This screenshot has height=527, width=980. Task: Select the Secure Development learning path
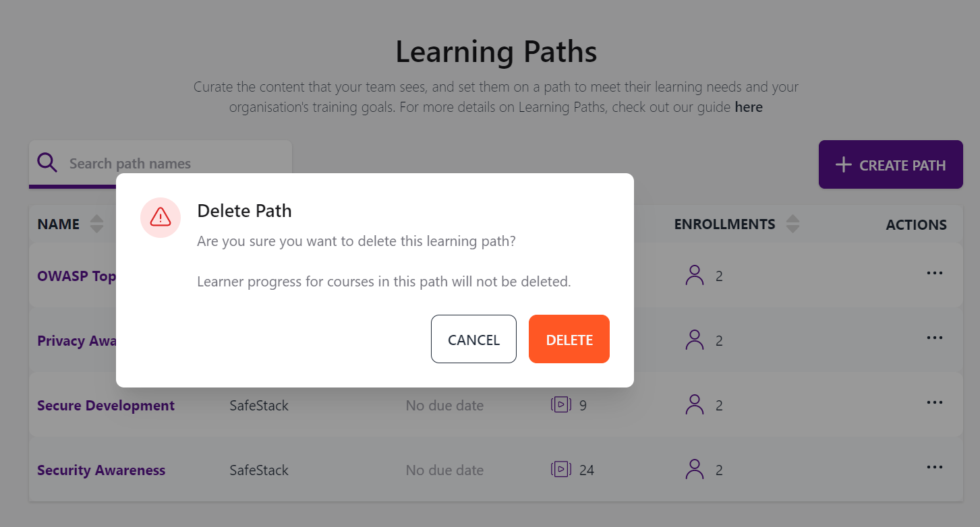pyautogui.click(x=105, y=405)
